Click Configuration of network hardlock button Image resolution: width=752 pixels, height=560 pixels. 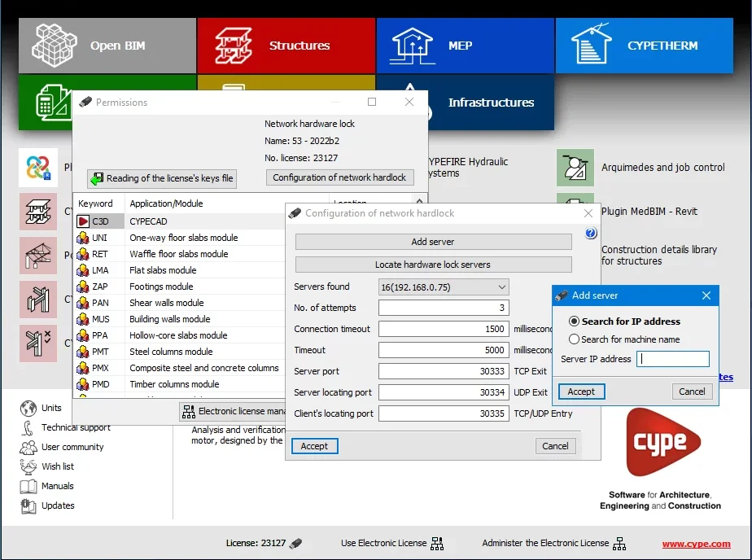[x=339, y=177]
